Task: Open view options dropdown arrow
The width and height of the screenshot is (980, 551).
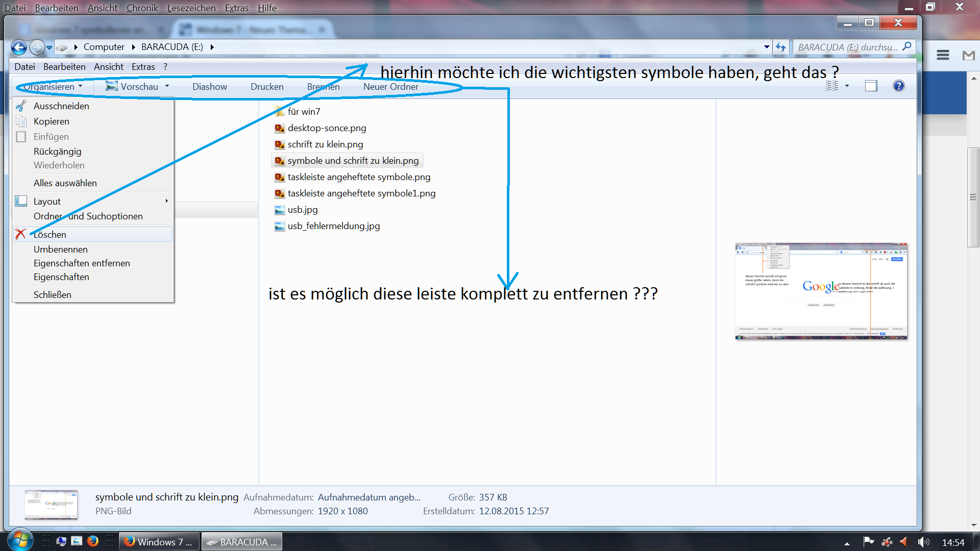Action: [x=847, y=86]
